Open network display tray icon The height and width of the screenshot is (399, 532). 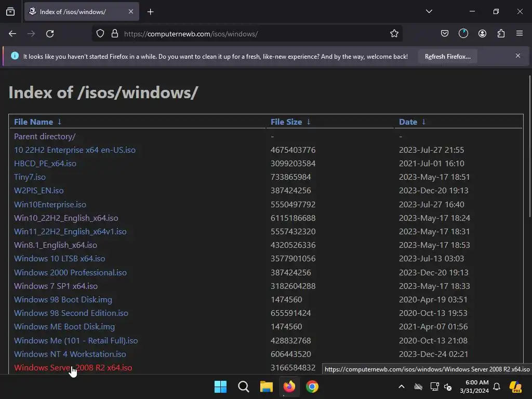[434, 387]
